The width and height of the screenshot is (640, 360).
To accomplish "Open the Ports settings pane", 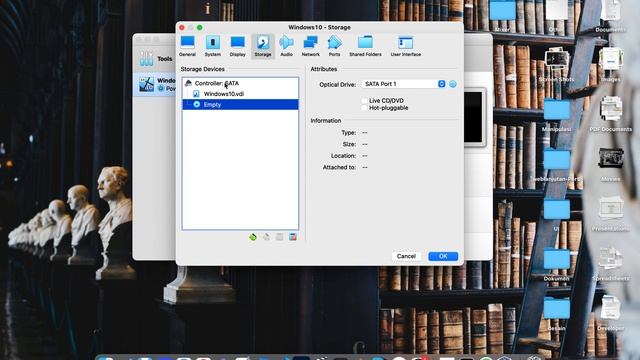I will pyautogui.click(x=334, y=46).
